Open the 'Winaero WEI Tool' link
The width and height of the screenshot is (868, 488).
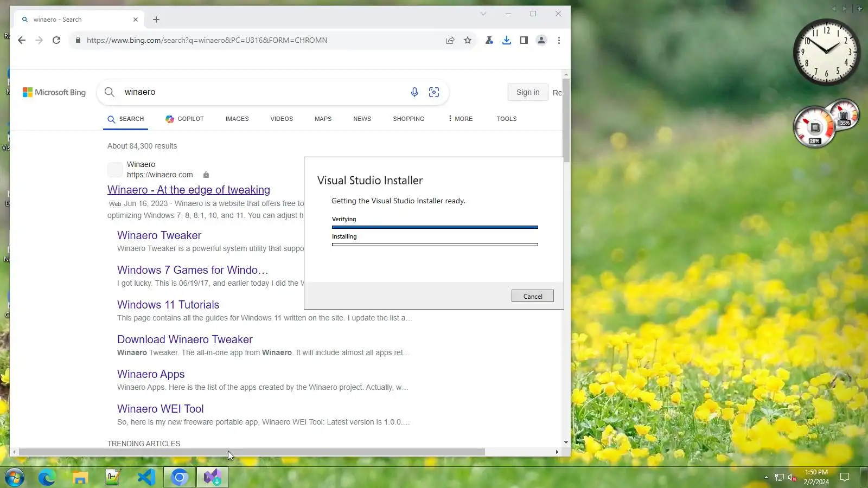161,409
